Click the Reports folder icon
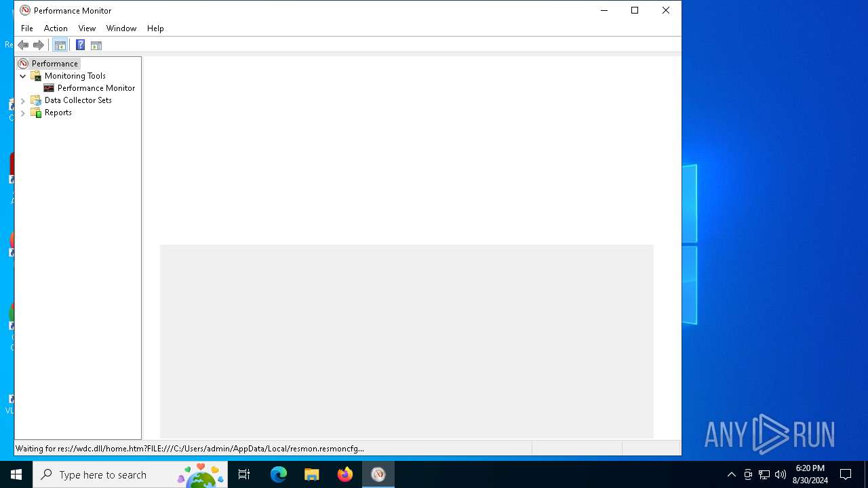 point(37,113)
